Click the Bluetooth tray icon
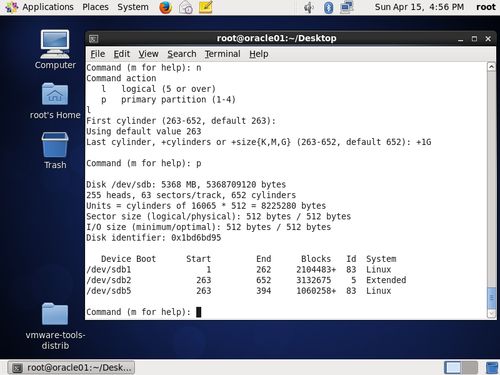500x375 pixels. pos(328,7)
